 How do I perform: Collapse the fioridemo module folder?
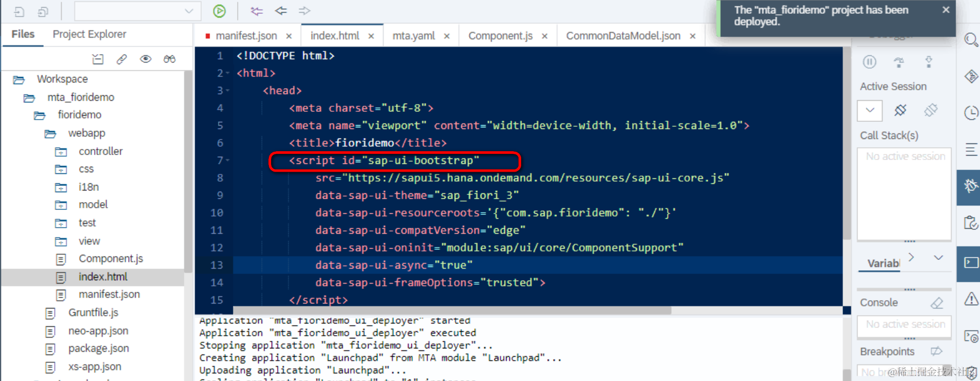tap(39, 116)
